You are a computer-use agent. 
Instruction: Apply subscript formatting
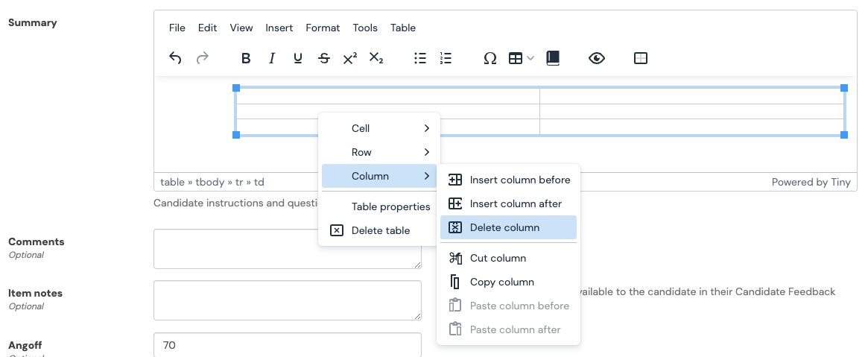[376, 58]
